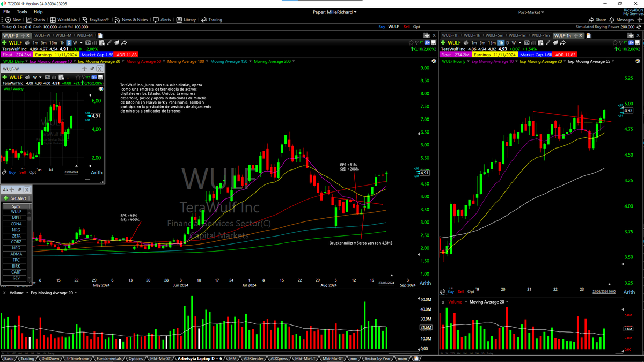Click the share arrow on daily chart toolbar
644x362 pixels.
coord(124,42)
